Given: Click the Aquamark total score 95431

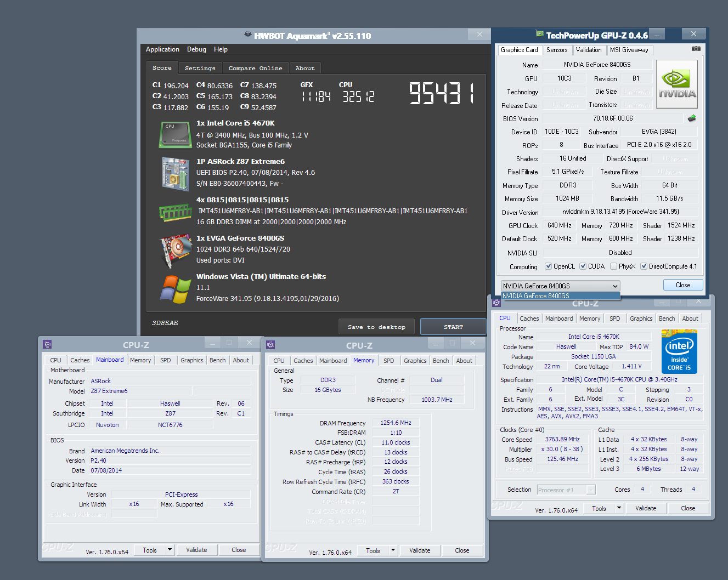Looking at the screenshot, I should click(x=442, y=93).
